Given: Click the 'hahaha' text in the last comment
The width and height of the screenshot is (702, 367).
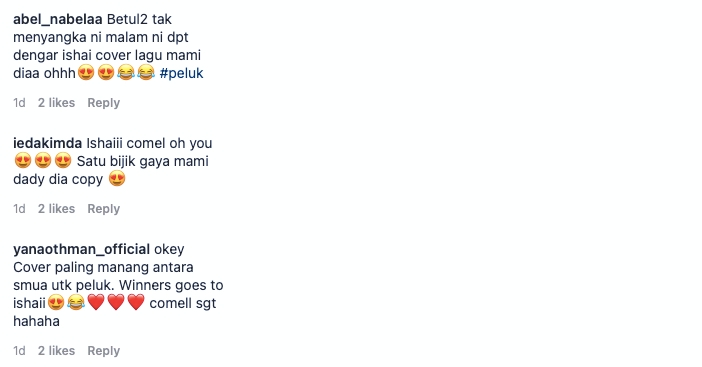Looking at the screenshot, I should click(36, 321).
